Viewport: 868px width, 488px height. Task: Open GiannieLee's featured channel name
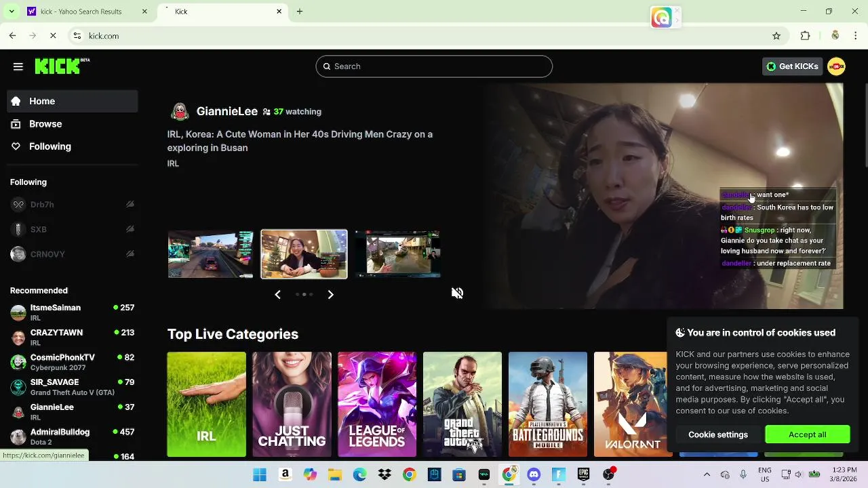tap(227, 111)
